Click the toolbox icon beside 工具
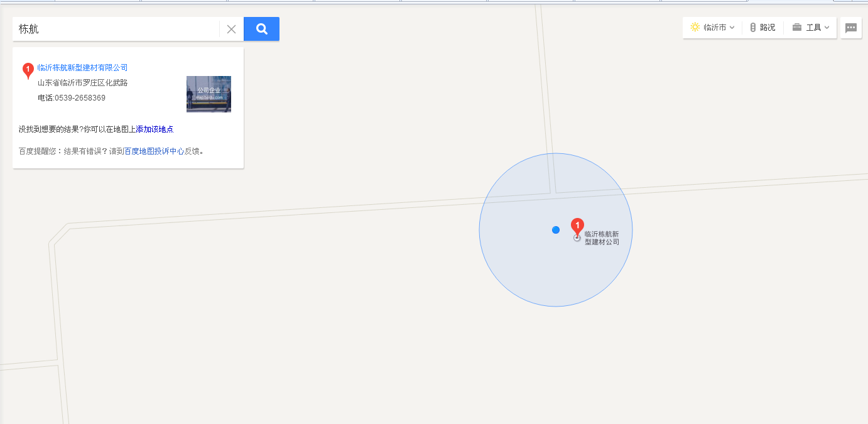This screenshot has width=868, height=424. tap(797, 28)
